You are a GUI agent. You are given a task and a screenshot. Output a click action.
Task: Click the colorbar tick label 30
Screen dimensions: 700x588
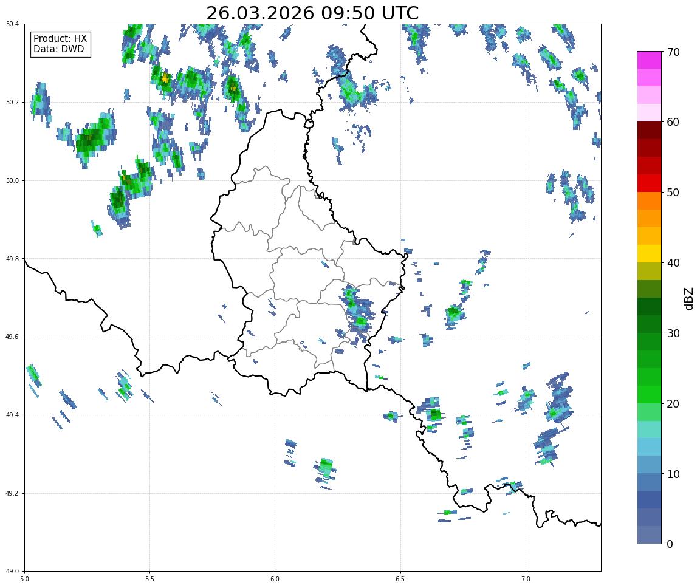tap(673, 333)
